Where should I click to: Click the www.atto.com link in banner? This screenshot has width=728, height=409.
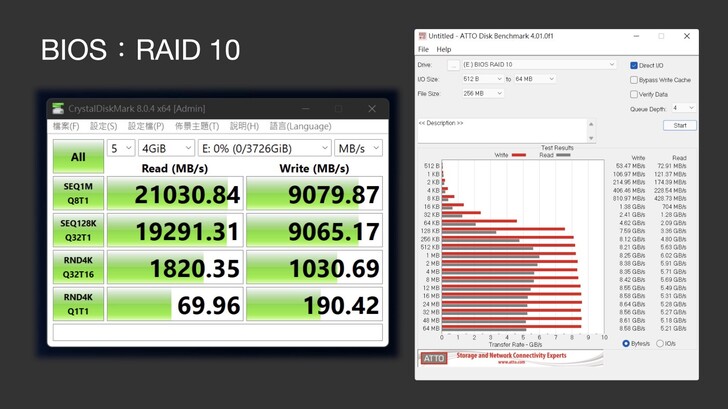point(511,362)
